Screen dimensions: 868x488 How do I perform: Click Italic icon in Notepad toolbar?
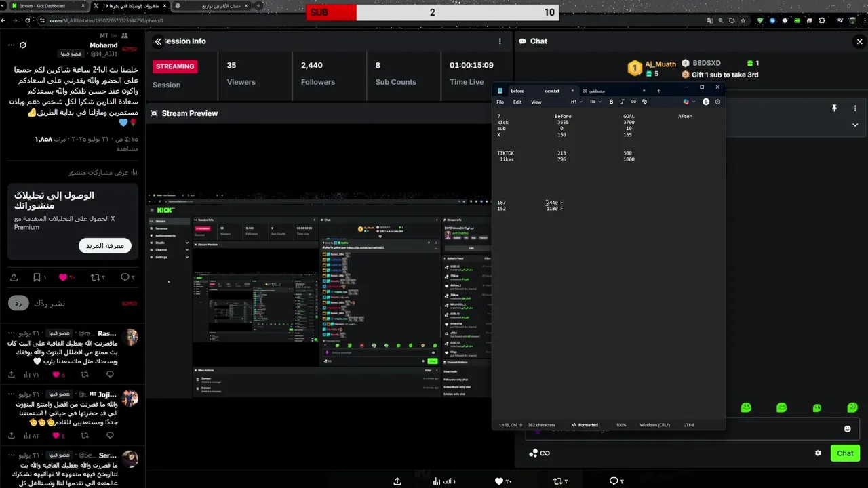coord(622,102)
